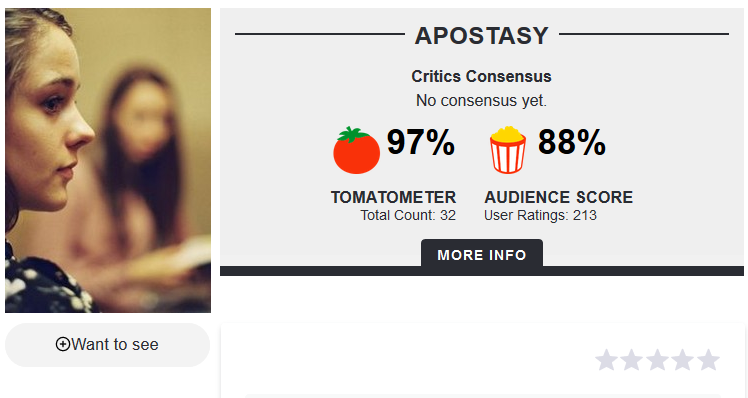Viewport: 748px width, 398px height.
Task: Click the plus circle icon in Want to see
Action: [x=62, y=344]
